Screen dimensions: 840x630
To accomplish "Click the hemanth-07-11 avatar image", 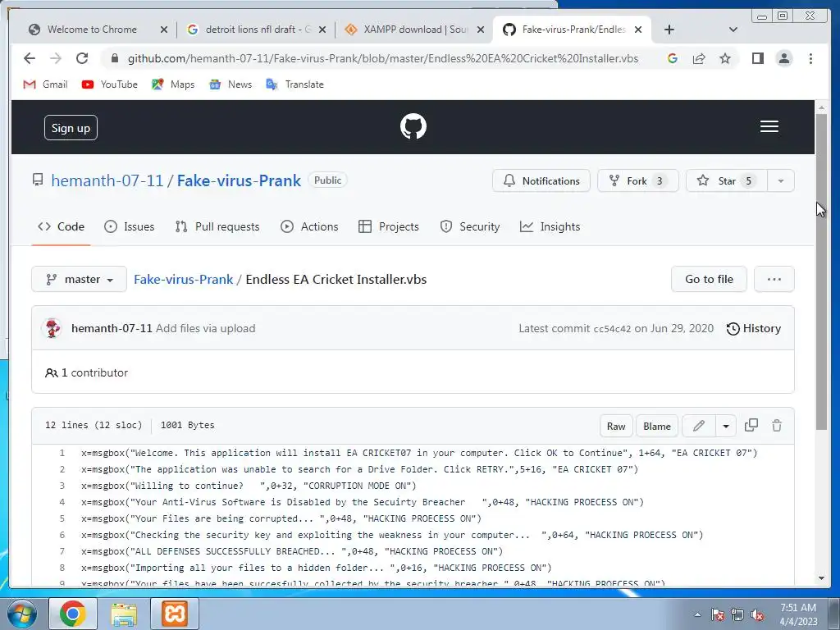I will [x=52, y=328].
